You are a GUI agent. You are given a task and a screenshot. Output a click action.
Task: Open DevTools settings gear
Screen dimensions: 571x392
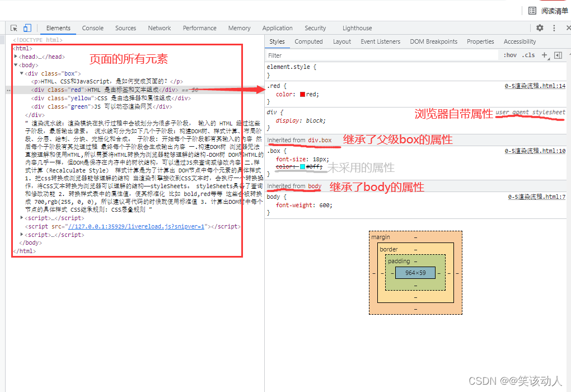coord(540,27)
